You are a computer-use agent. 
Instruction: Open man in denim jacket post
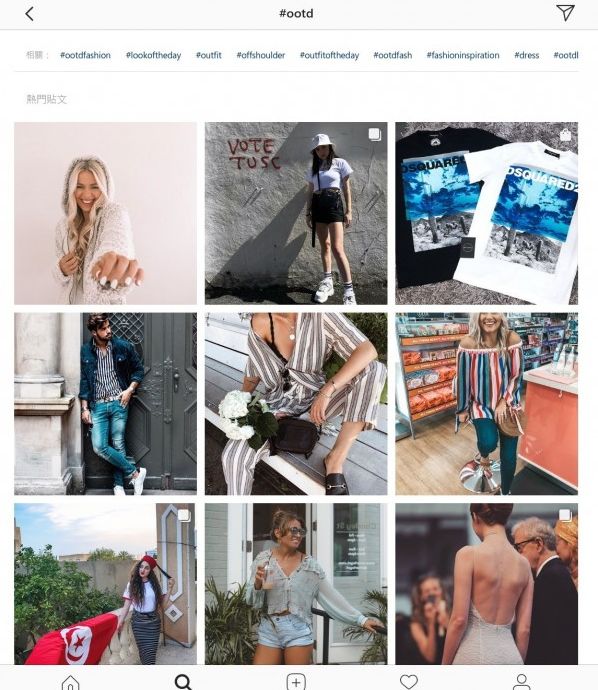click(106, 404)
